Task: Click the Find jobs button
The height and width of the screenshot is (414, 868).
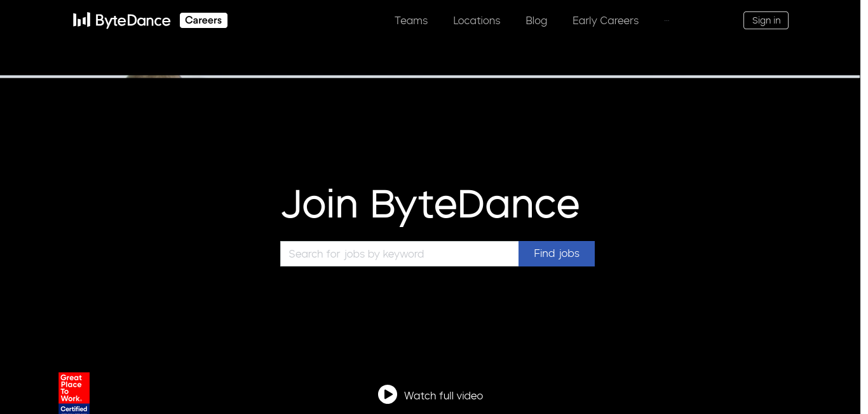Action: point(557,254)
